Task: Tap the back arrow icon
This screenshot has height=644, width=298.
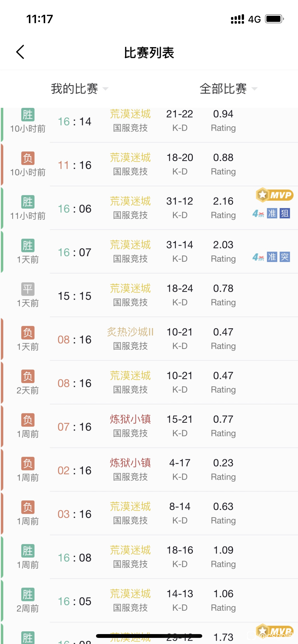Action: 20,52
